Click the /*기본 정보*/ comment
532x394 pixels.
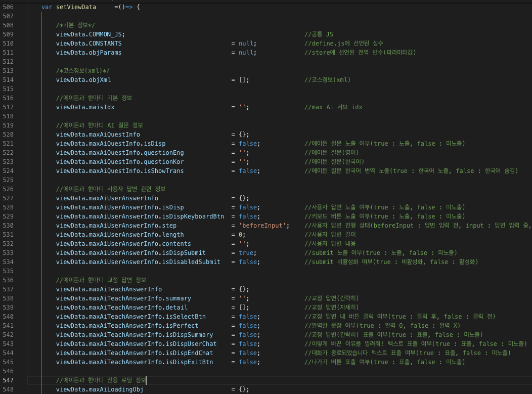[76, 25]
